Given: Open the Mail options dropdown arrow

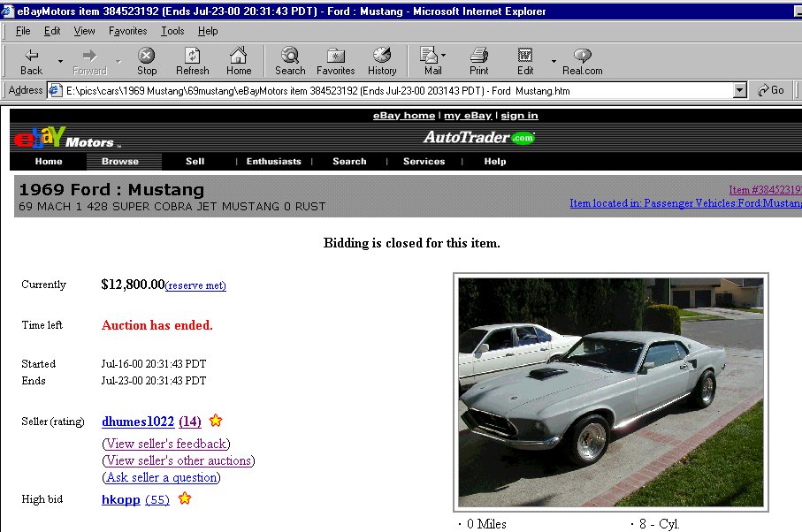Looking at the screenshot, I should (443, 55).
